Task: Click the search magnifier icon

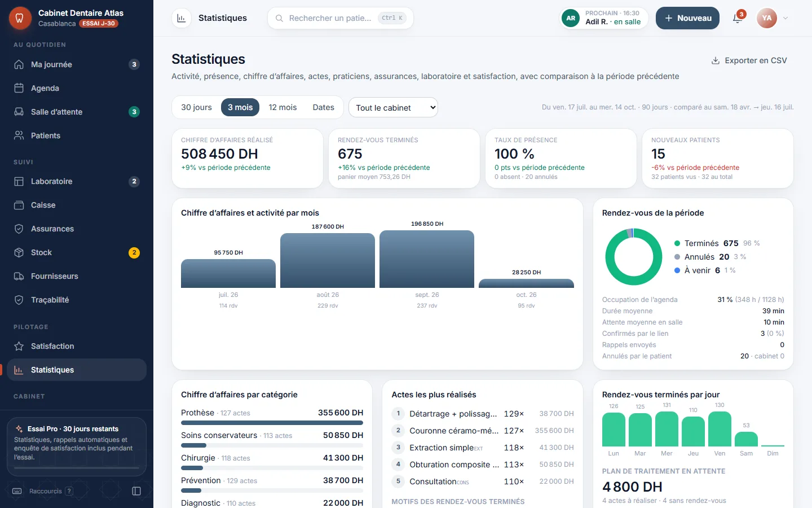Action: pos(279,18)
